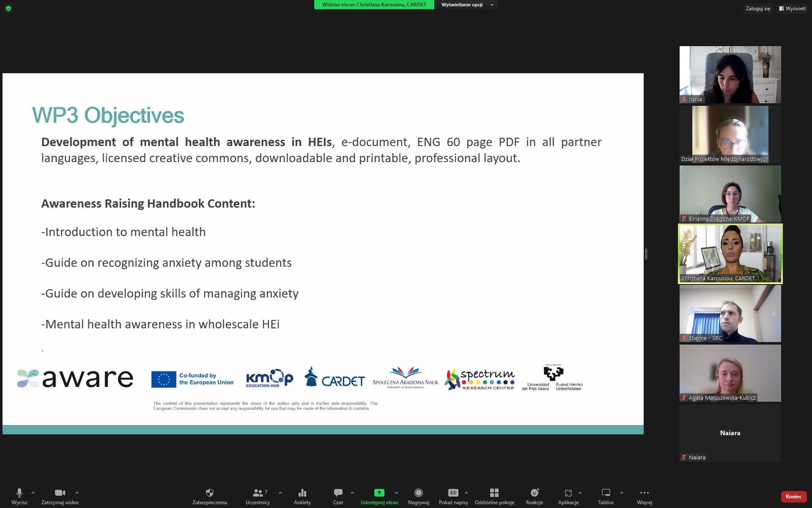Click Co-funded by the European Union logo
Viewport: 812px width, 508px height.
tap(192, 379)
